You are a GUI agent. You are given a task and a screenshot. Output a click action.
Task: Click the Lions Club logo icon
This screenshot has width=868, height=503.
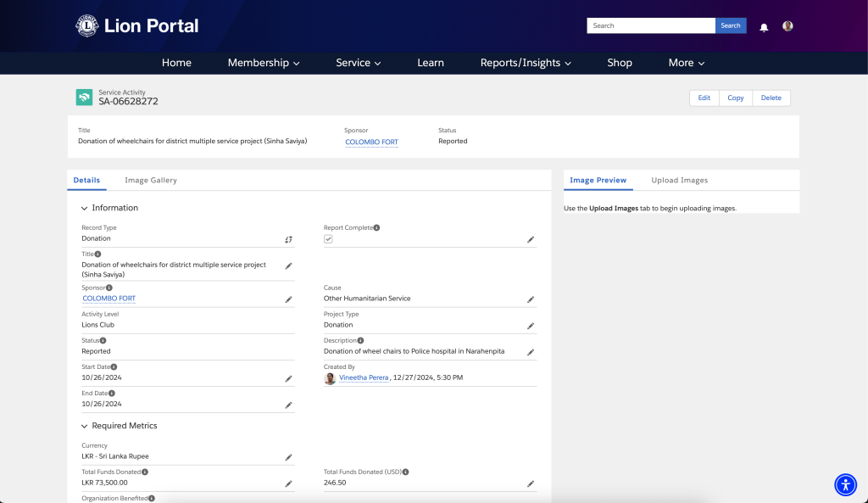tap(87, 26)
